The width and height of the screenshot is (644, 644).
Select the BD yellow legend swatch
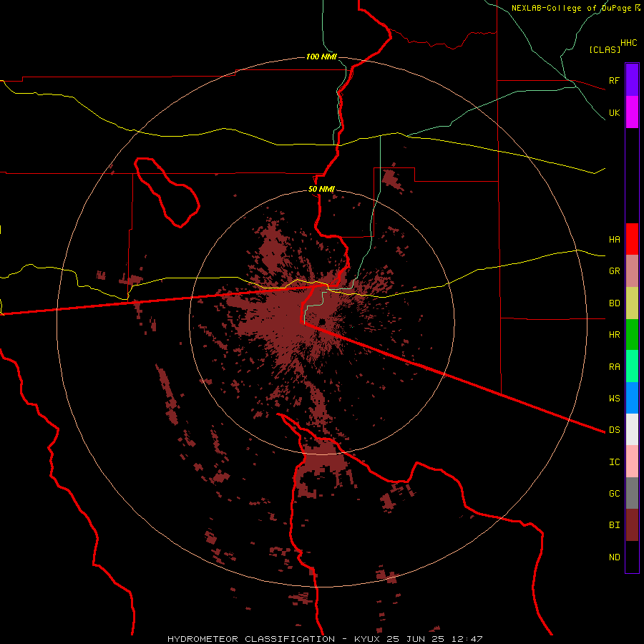tap(632, 303)
